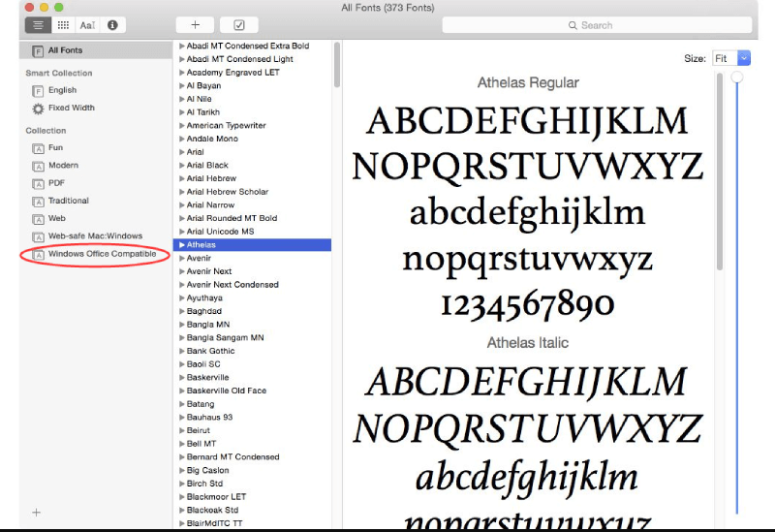Click the preview size slider handle
Viewport: 775px width, 532px height.
(x=737, y=77)
